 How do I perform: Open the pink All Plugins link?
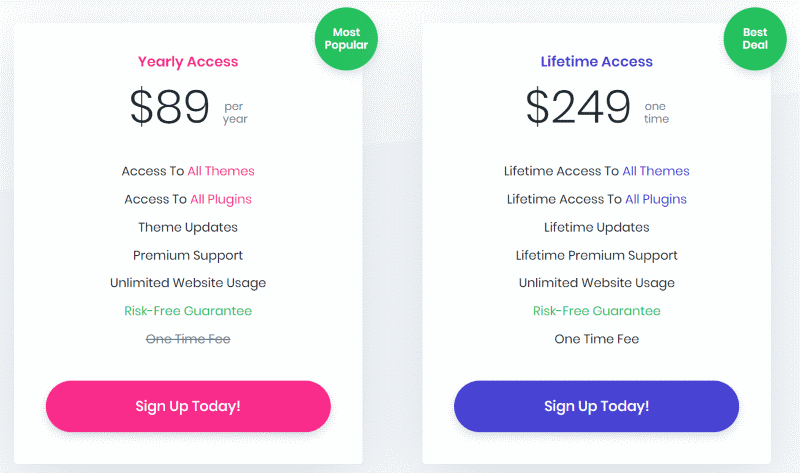click(x=221, y=200)
